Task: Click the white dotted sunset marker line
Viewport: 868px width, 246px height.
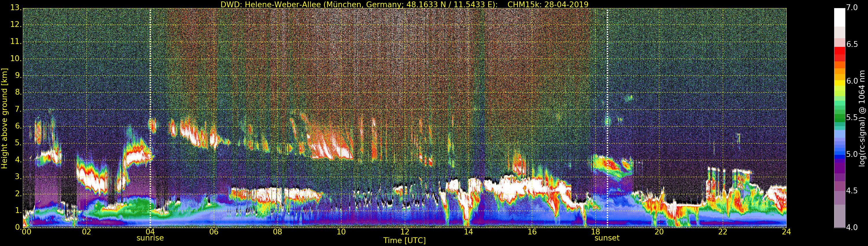Action: coord(607,118)
